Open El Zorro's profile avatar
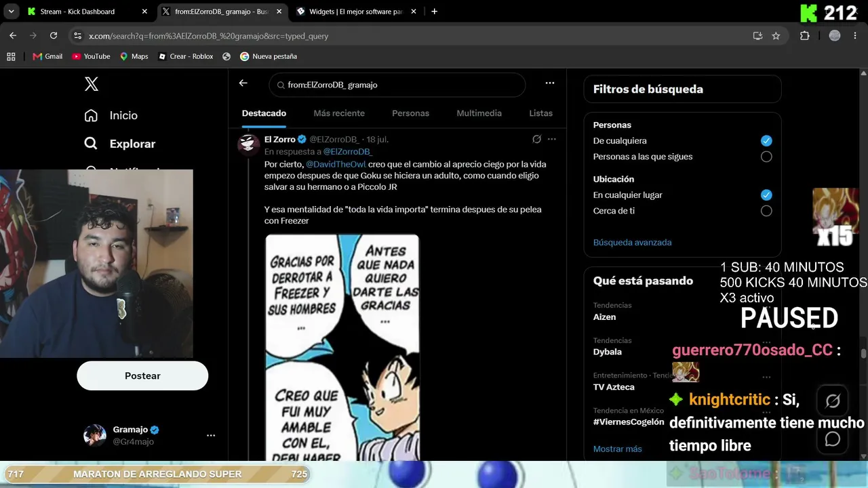Viewport: 868px width, 488px height. [x=248, y=144]
